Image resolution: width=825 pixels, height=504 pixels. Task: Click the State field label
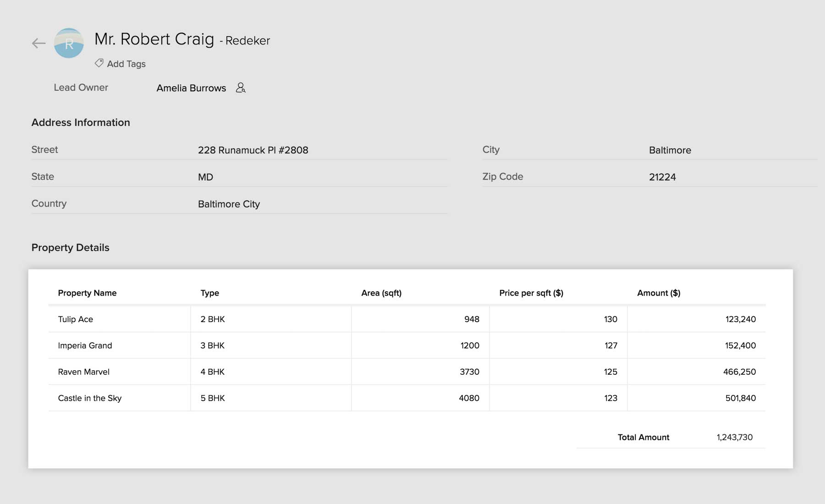click(43, 176)
